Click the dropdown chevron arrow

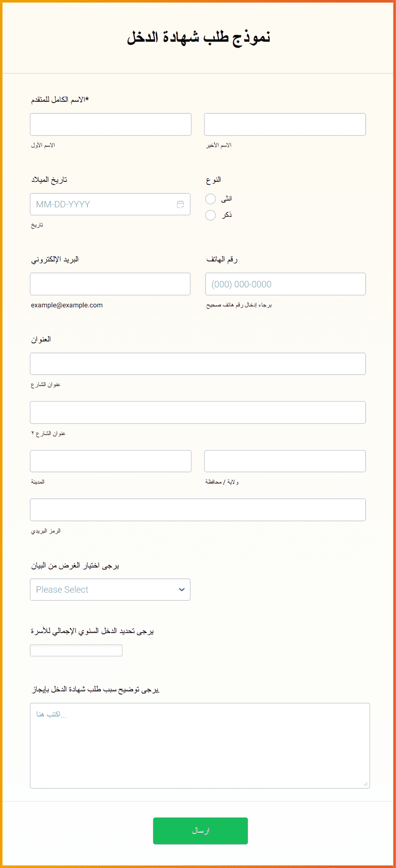[182, 590]
